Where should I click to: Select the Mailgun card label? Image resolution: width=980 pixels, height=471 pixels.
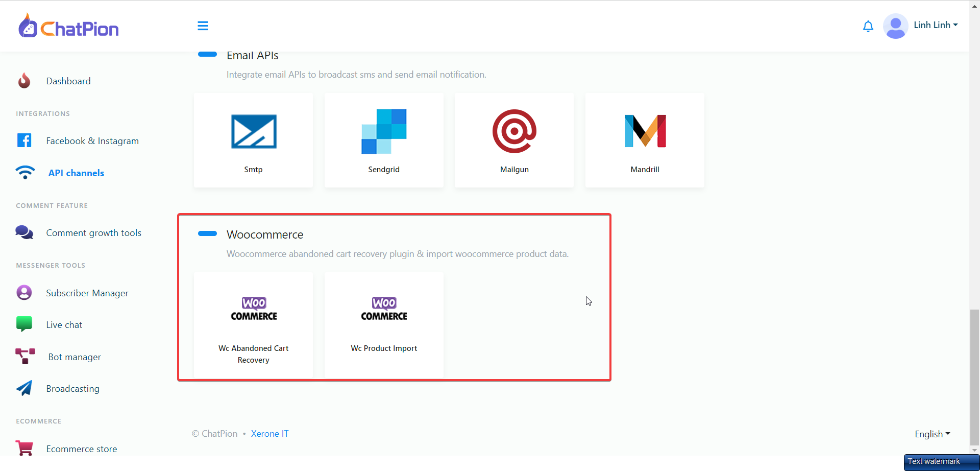(514, 170)
